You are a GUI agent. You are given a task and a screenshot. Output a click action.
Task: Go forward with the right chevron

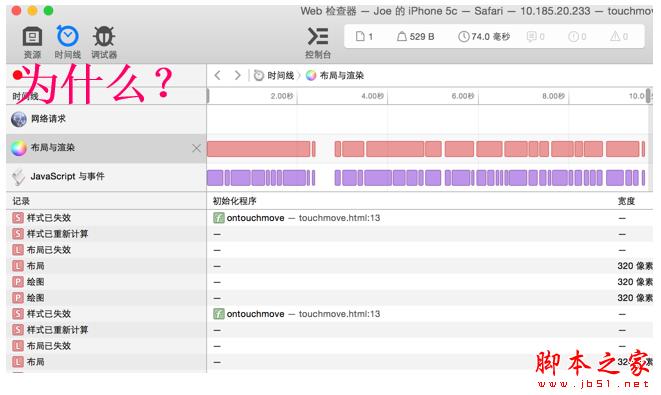238,75
